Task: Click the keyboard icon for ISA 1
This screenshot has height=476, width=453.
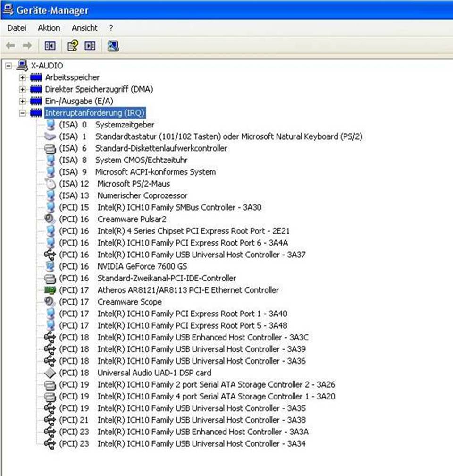Action: [50, 136]
